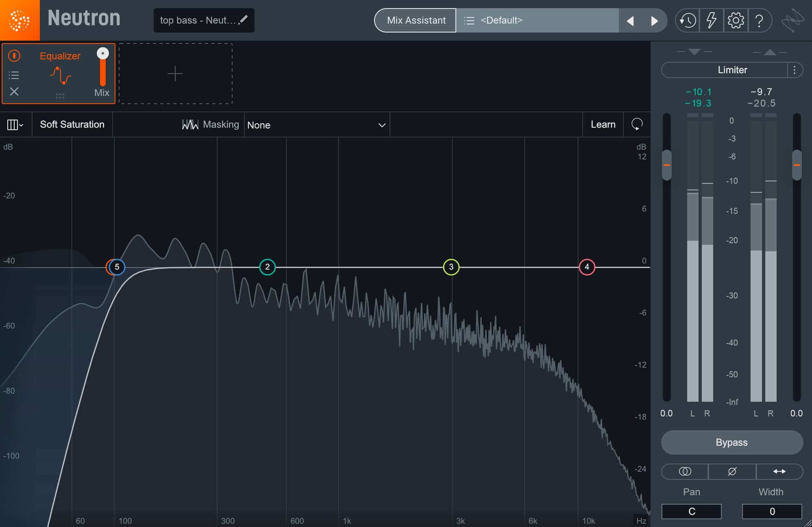This screenshot has width=812, height=527.
Task: Click the Equalizer module drag handle dots
Action: 60,96
